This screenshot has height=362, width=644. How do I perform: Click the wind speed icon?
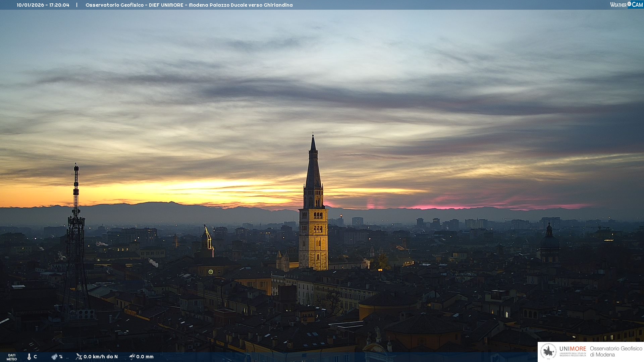pyautogui.click(x=79, y=357)
